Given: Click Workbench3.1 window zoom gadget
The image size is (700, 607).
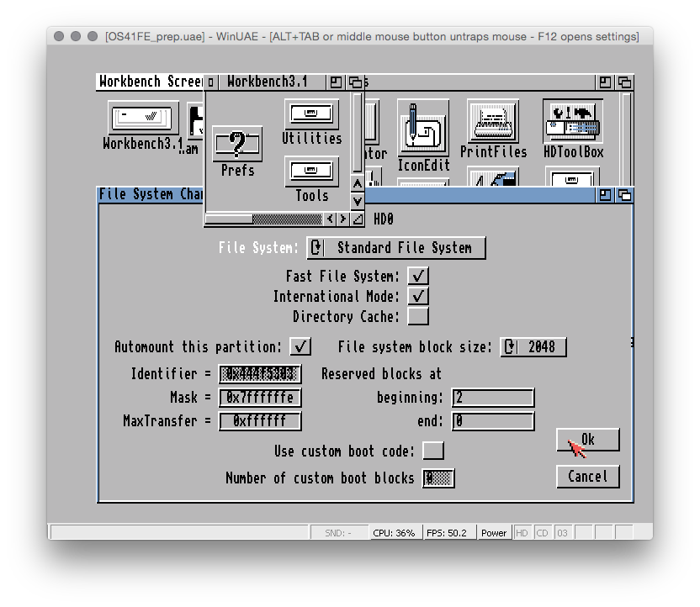Looking at the screenshot, I should pos(336,82).
